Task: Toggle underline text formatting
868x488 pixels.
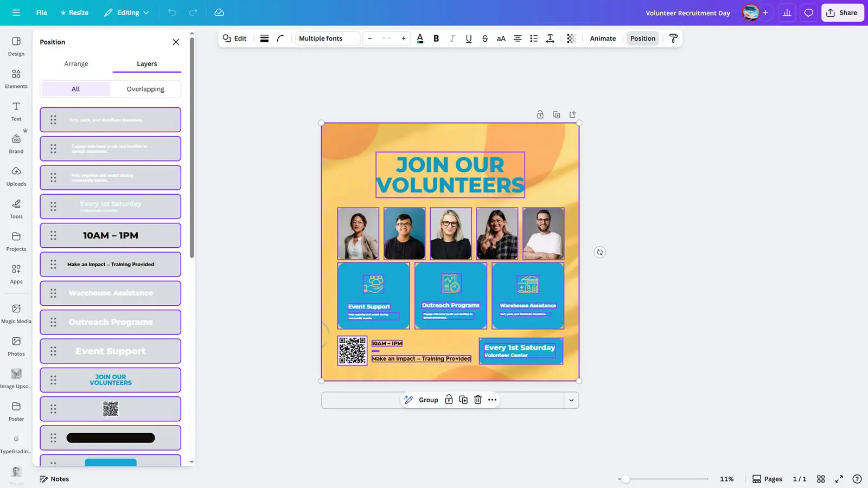Action: pyautogui.click(x=469, y=38)
